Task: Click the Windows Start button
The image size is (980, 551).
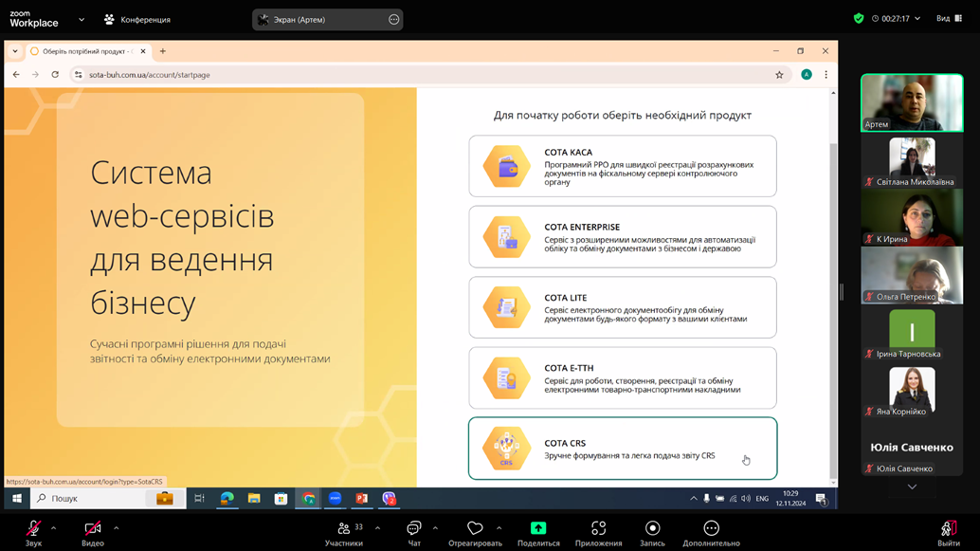Action: point(17,499)
